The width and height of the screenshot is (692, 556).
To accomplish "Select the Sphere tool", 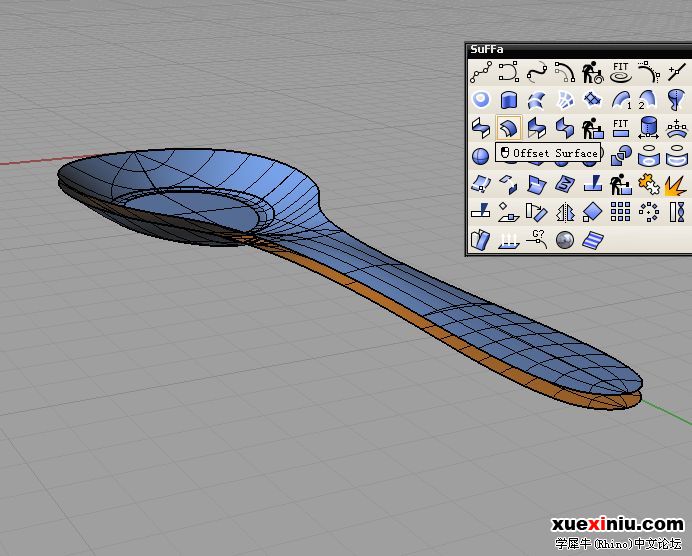I will click(x=481, y=156).
